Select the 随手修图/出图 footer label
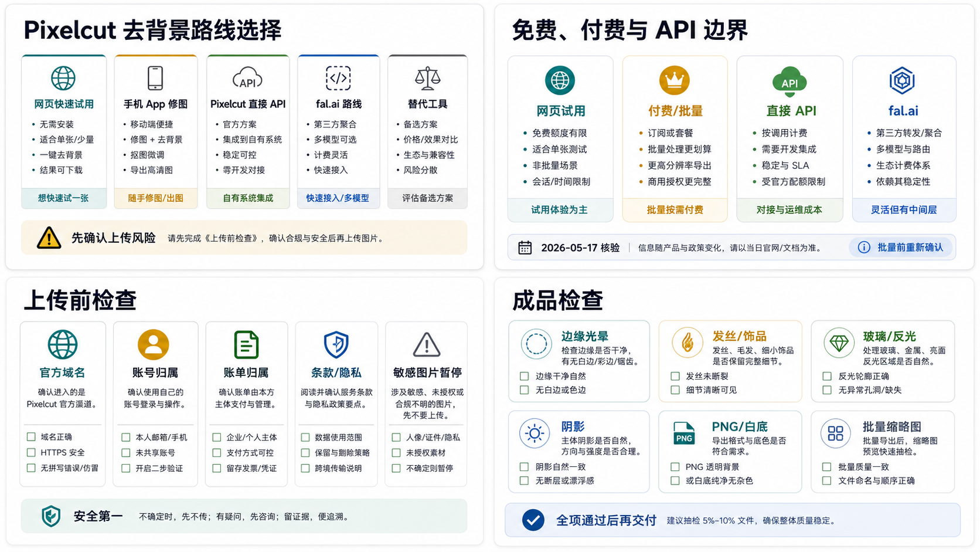Image resolution: width=980 pixels, height=552 pixels. (156, 198)
